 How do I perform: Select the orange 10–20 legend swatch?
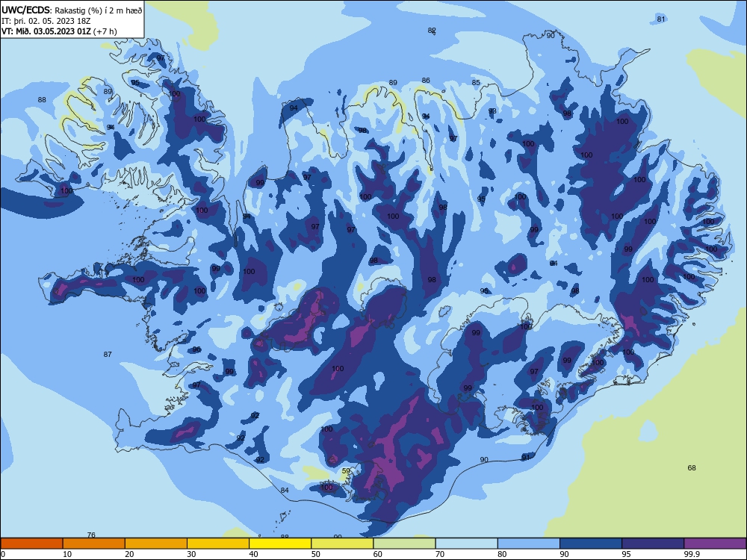pyautogui.click(x=94, y=544)
